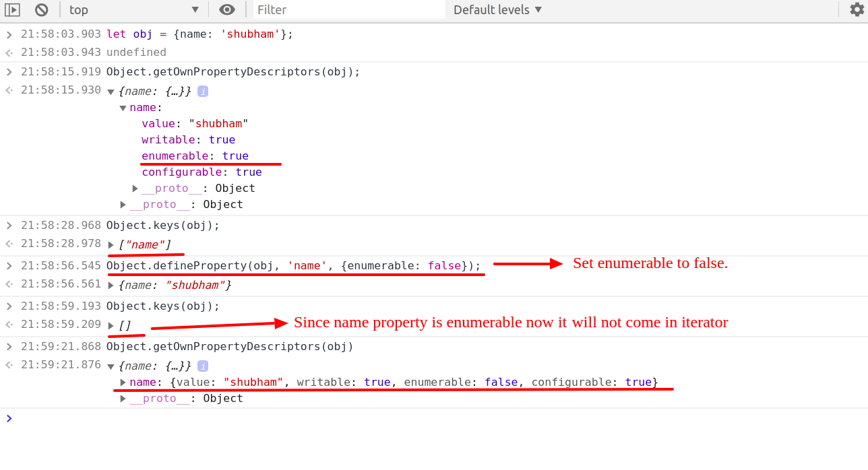Click 'Object.getOwnPropertyDescriptors(obj)' at 21:59:21.868
This screenshot has width=868, height=470.
pyautogui.click(x=230, y=347)
